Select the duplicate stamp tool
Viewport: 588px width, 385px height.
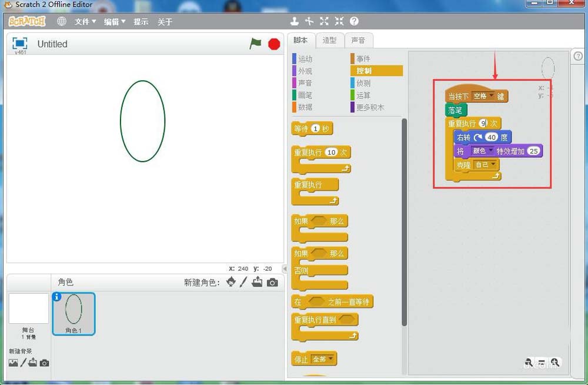295,21
